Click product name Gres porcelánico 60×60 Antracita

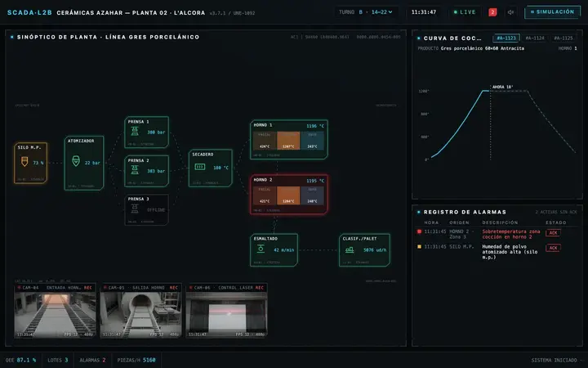pos(483,48)
